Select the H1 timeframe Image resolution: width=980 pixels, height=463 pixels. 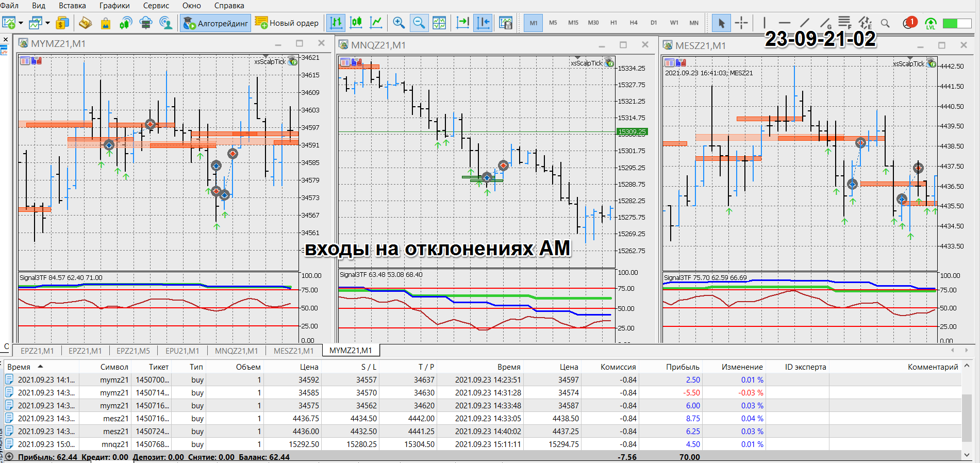(x=613, y=23)
